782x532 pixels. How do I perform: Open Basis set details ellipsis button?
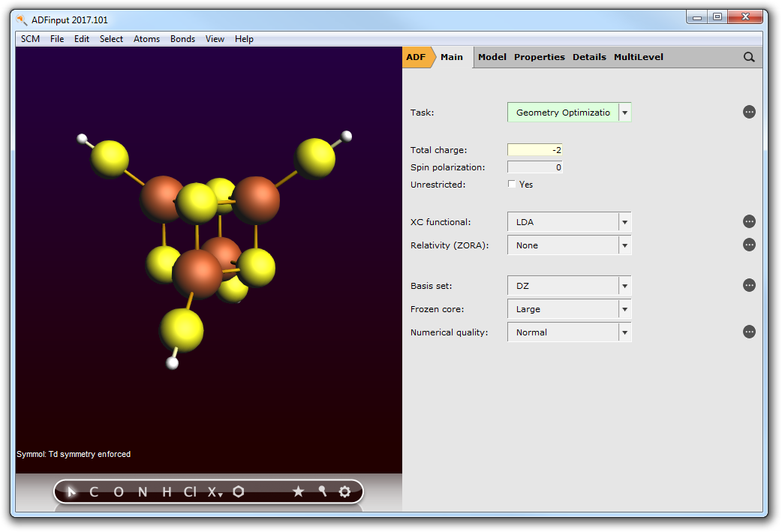[748, 285]
